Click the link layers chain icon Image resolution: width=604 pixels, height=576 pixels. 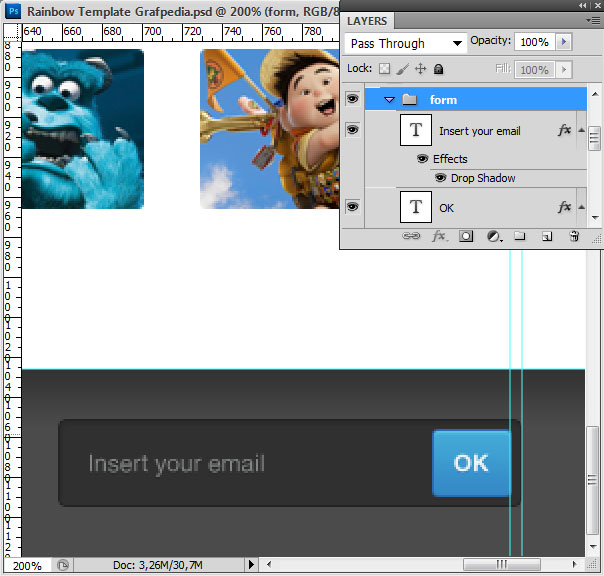coord(411,236)
